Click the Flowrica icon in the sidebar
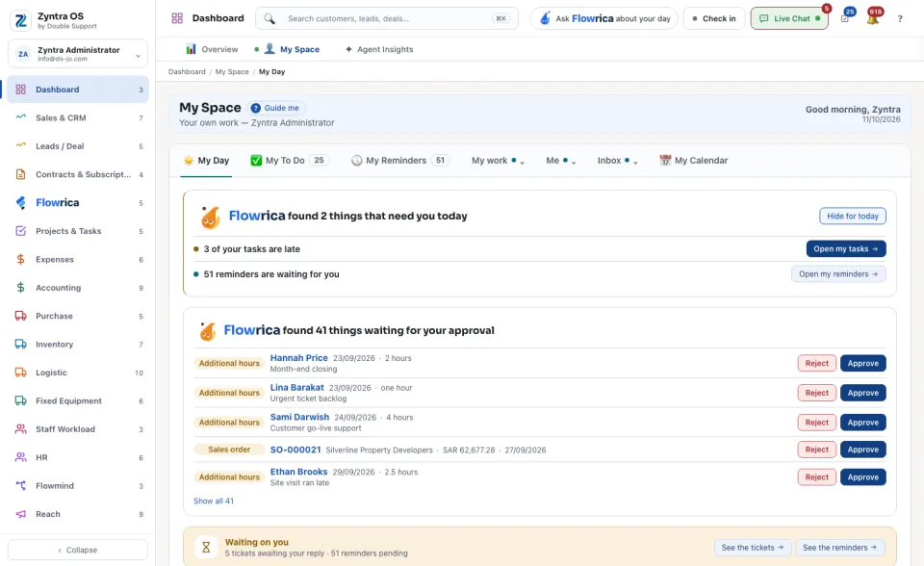 [20, 202]
